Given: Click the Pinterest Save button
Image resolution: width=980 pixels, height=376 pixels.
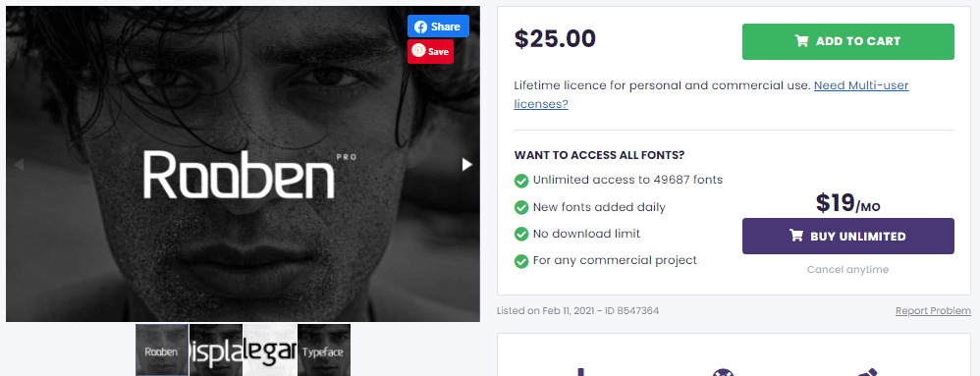Looking at the screenshot, I should point(431,51).
